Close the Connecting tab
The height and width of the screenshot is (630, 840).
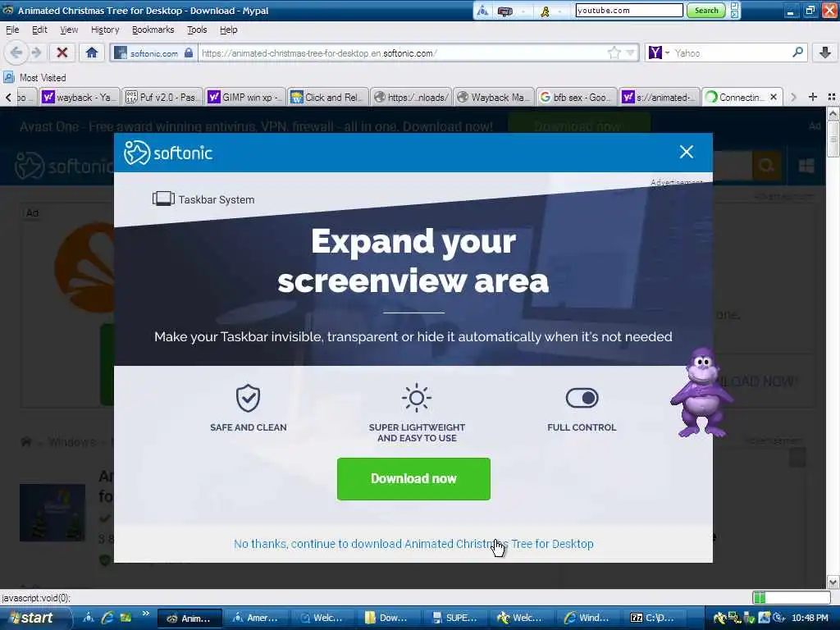click(774, 97)
